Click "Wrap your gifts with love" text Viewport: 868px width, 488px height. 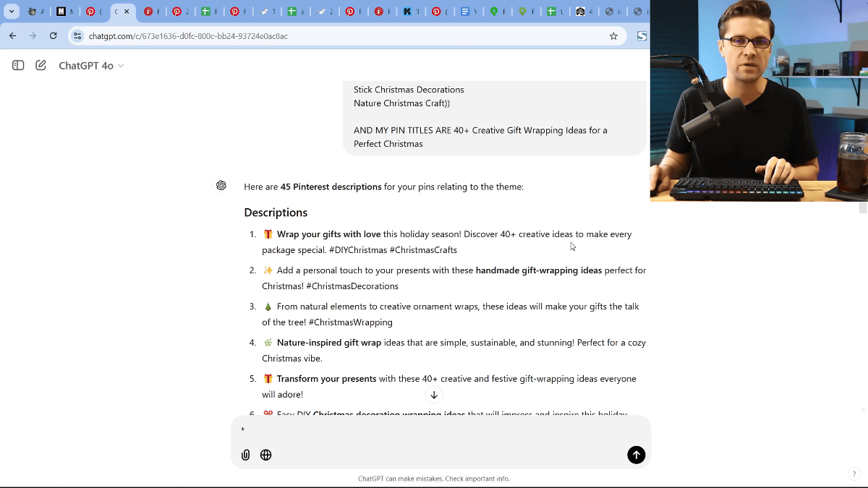click(x=328, y=234)
